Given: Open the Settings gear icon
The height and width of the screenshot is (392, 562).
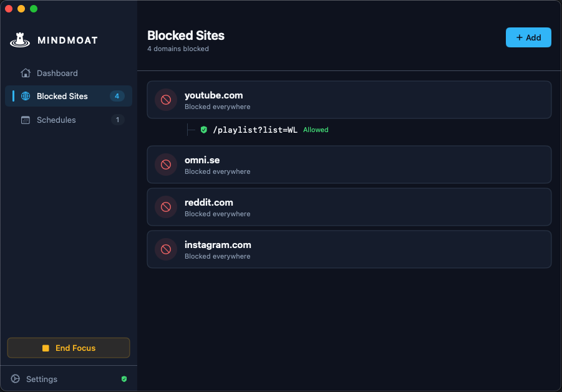Looking at the screenshot, I should pos(16,379).
